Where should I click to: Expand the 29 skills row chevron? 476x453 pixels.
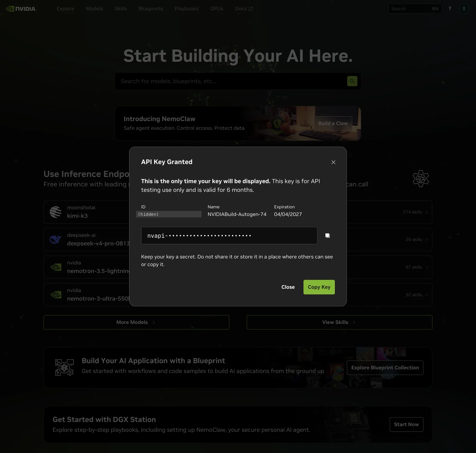(427, 240)
